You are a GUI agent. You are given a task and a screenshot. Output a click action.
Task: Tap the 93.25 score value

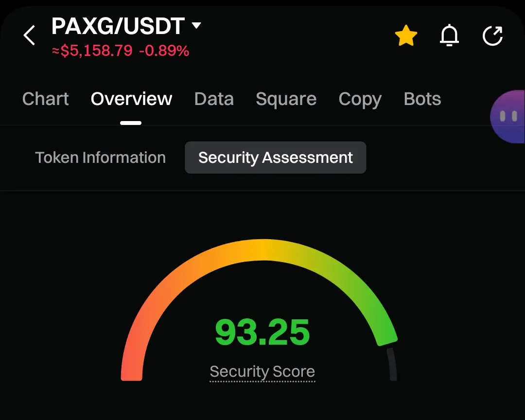pos(262,332)
